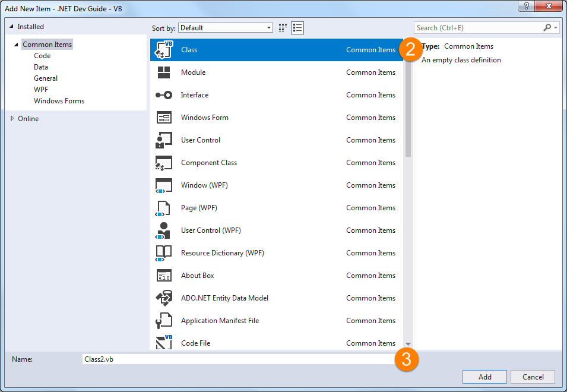Open the search options dropdown arrow
Viewport: 567px width, 392px height.
(556, 28)
